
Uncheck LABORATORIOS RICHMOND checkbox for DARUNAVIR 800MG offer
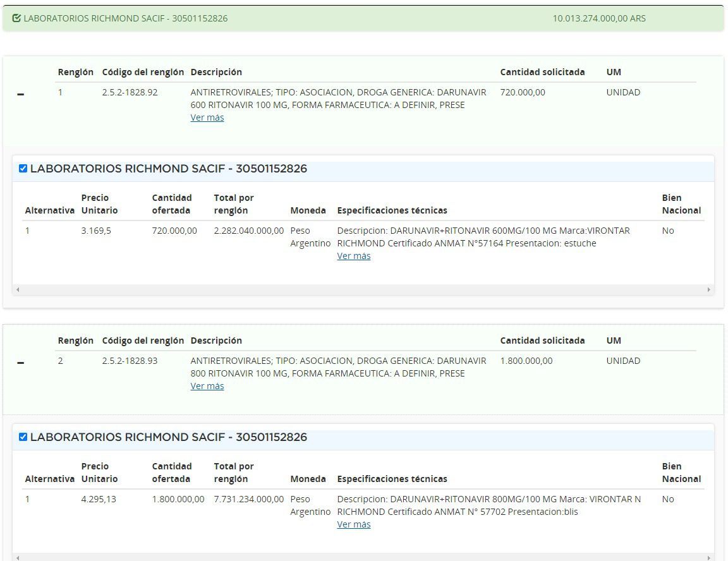(23, 437)
